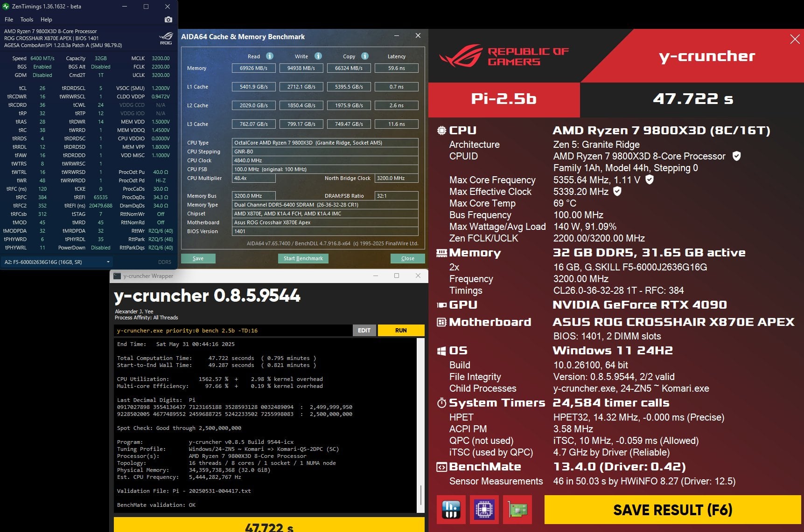Click the Capacity value 32GB in ZenTimings
The image size is (804, 532).
tap(101, 58)
